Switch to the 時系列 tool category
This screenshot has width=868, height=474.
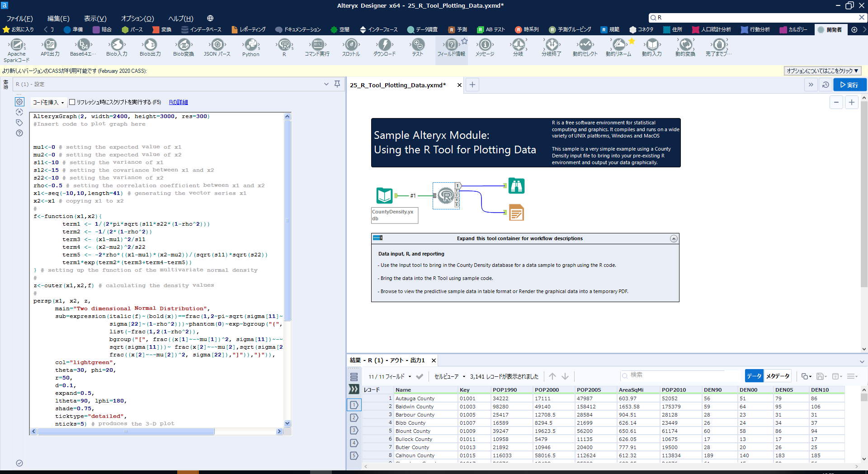coord(527,29)
